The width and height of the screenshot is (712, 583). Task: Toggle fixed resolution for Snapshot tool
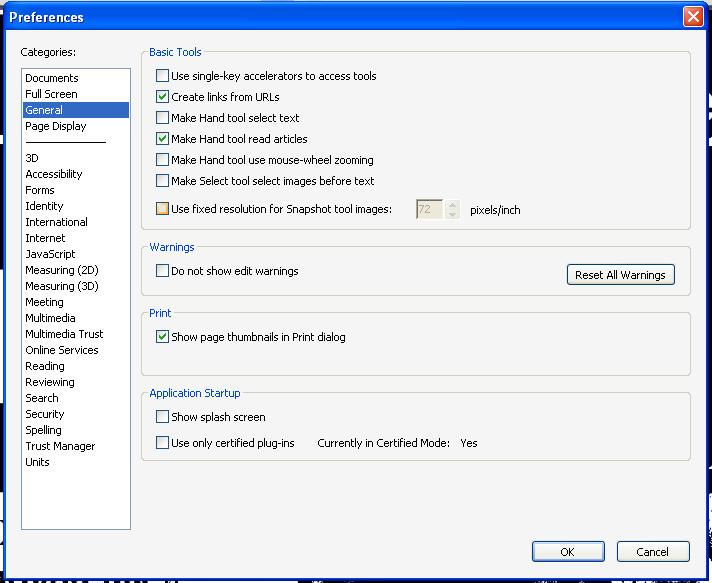point(163,210)
